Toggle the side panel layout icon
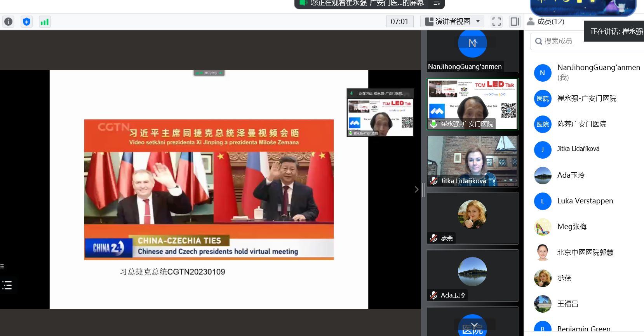The width and height of the screenshot is (644, 336). pos(515,21)
